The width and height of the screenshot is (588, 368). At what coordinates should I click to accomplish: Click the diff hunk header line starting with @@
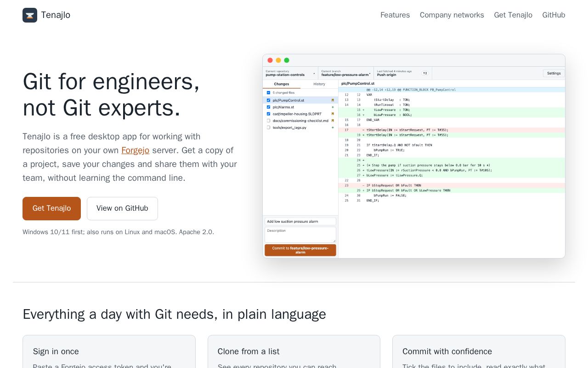[x=452, y=90]
